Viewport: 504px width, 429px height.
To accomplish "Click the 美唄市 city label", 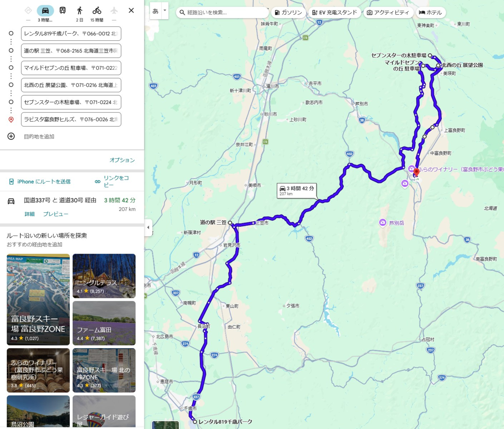I will point(255,186).
